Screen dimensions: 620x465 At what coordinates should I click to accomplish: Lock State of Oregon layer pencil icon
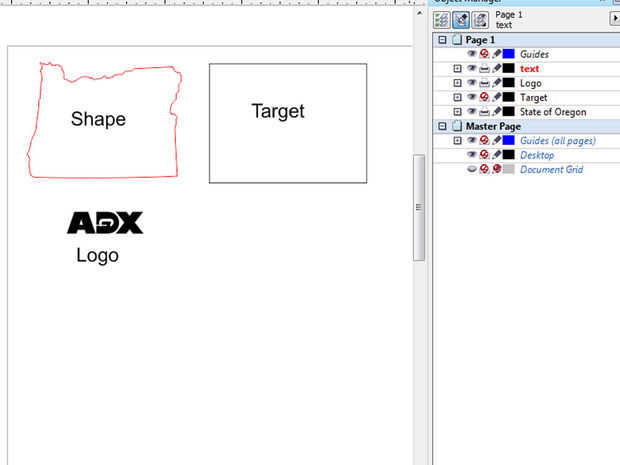497,112
